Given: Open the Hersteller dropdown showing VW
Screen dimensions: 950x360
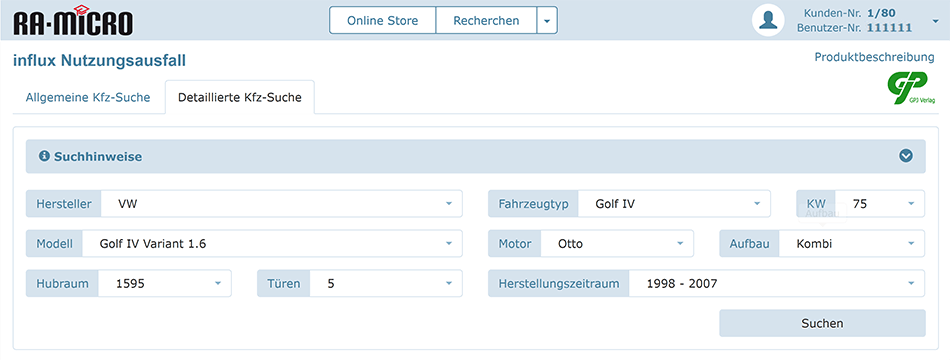Looking at the screenshot, I should 281,204.
